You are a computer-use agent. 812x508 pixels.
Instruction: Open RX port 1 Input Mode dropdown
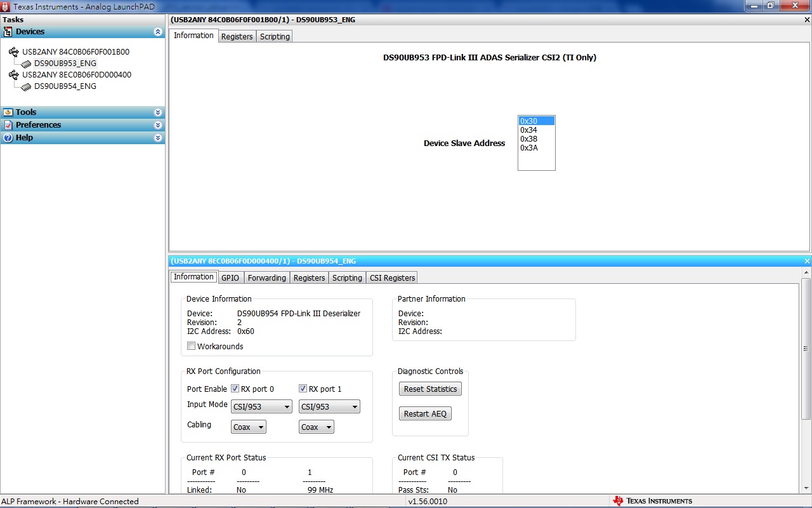coord(329,407)
